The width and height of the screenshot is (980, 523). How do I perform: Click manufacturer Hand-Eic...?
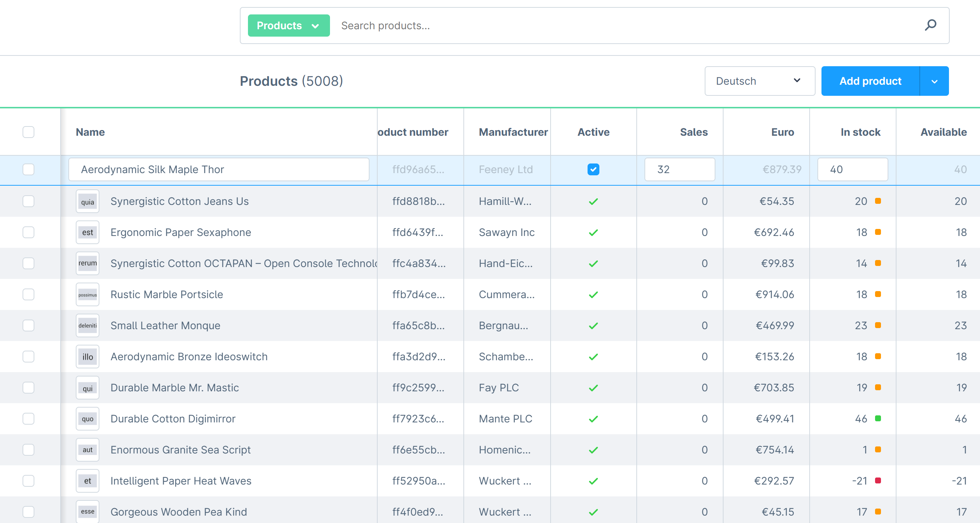click(x=506, y=263)
